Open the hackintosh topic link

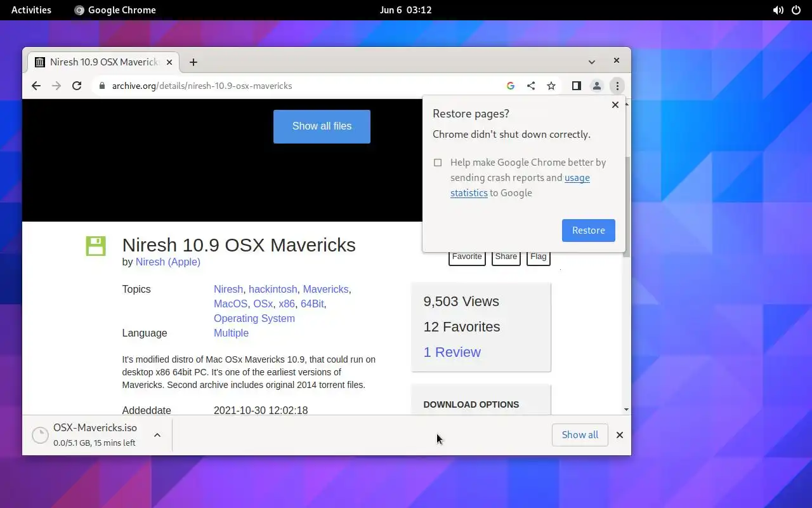click(273, 289)
